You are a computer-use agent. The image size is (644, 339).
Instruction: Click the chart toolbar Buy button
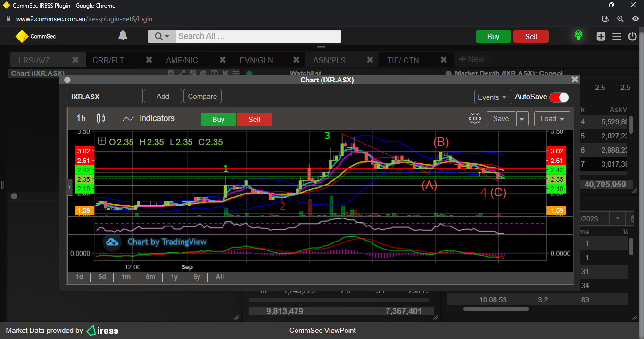click(218, 119)
